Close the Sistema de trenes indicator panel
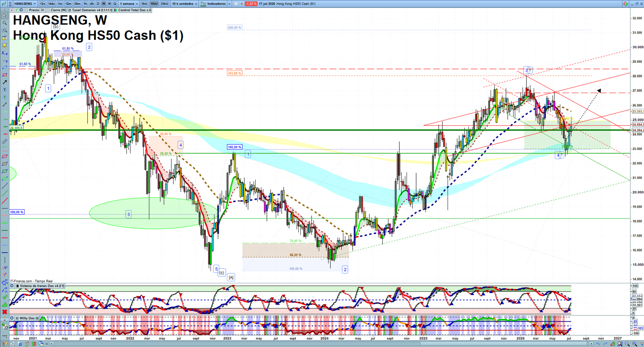Screen dimensions: 644x347 tap(12, 286)
